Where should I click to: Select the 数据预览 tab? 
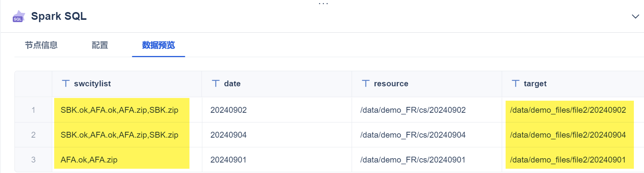click(x=158, y=45)
